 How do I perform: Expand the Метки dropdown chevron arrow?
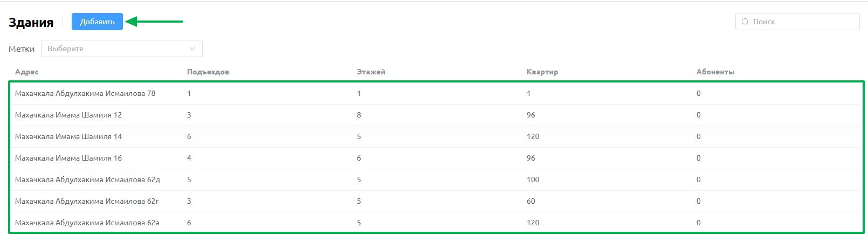click(192, 49)
